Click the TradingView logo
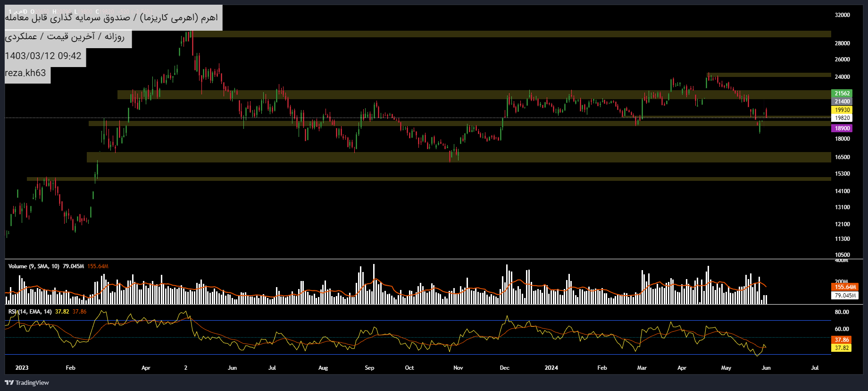The height and width of the screenshot is (391, 868). tap(27, 382)
